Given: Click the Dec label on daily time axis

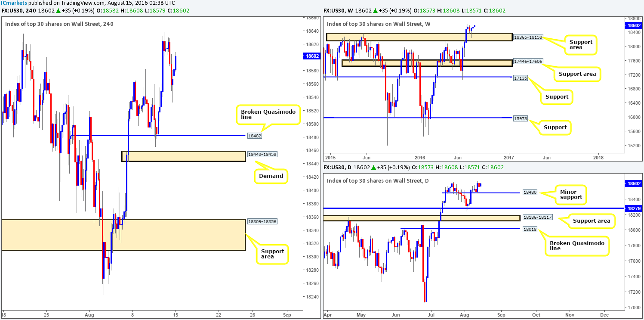Looking at the screenshot, I should (x=604, y=315).
